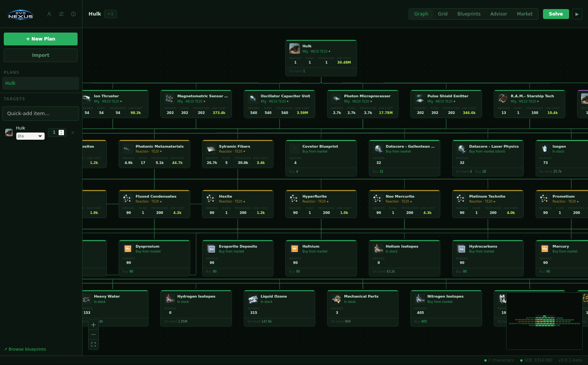Screen dimensions: 588x365
Task: Click the Mercury element icon
Action: pyautogui.click(x=544, y=248)
